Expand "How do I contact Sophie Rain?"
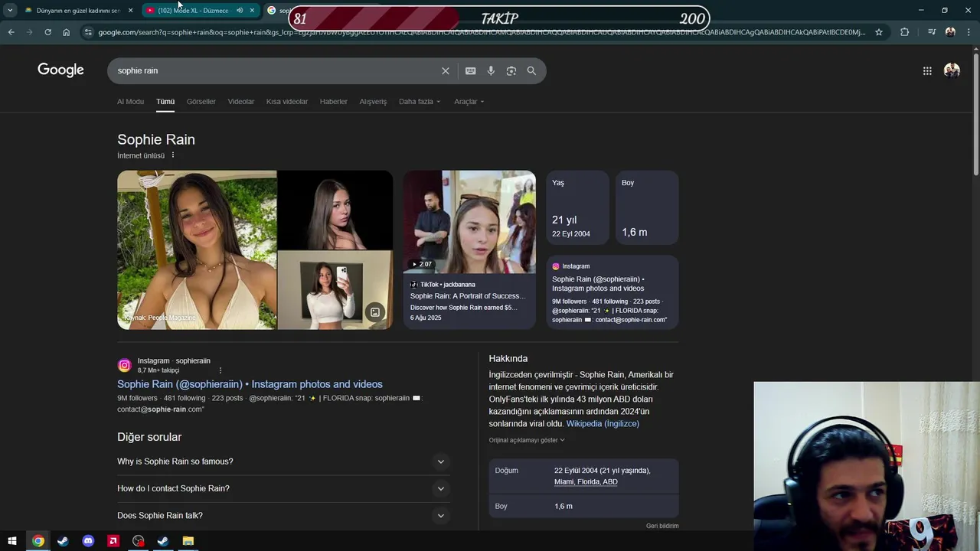Viewport: 980px width, 551px height. 283,488
